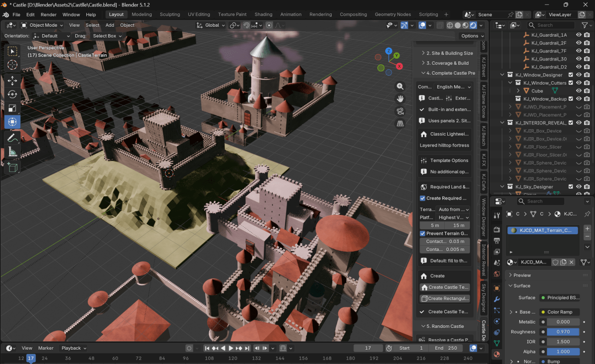Click the Create Rectangul... button
595x364 pixels.
point(445,299)
